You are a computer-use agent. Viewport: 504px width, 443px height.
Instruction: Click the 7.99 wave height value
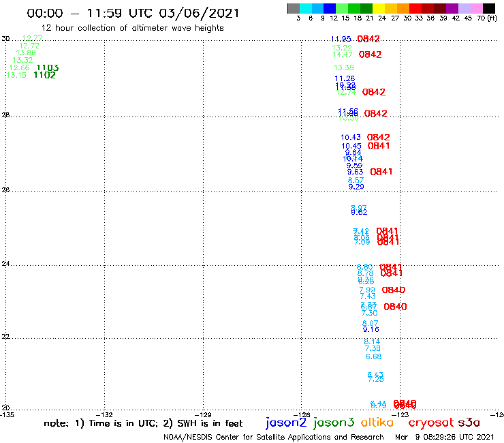(367, 290)
